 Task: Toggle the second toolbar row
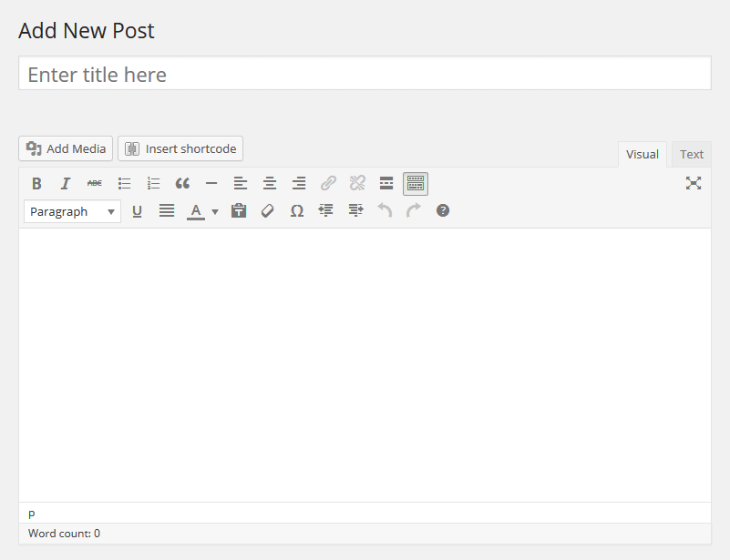415,183
